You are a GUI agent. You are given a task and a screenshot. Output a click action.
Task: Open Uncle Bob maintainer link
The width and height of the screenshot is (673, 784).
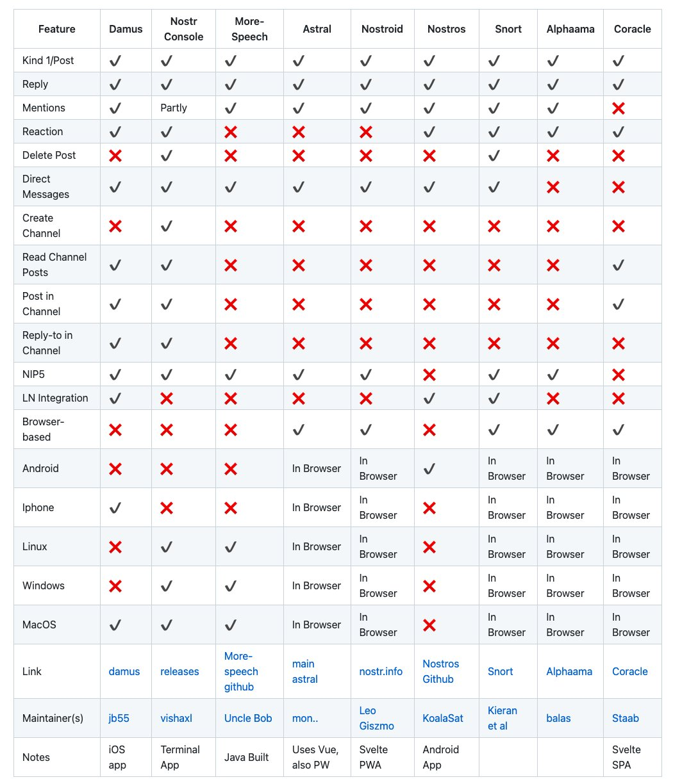click(248, 718)
